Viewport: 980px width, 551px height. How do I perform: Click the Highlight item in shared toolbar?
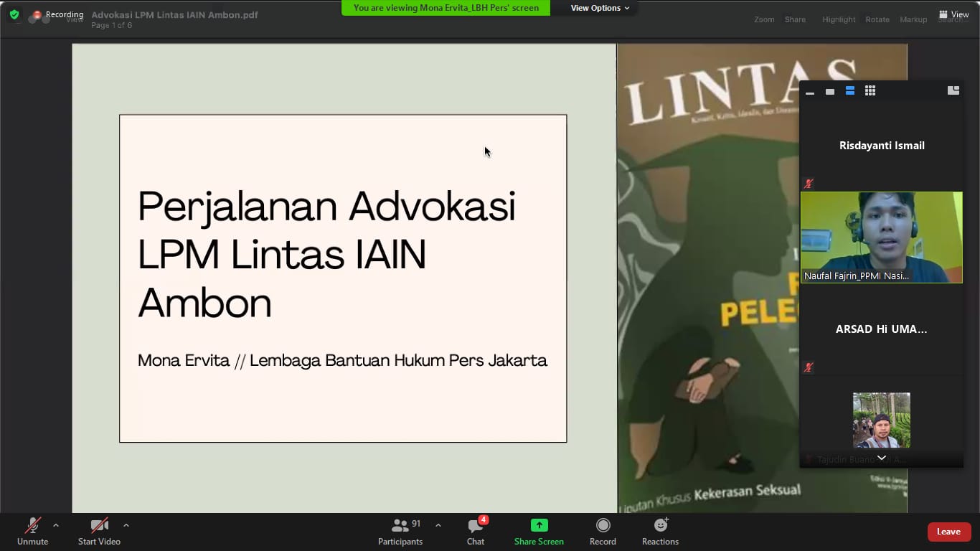tap(839, 19)
